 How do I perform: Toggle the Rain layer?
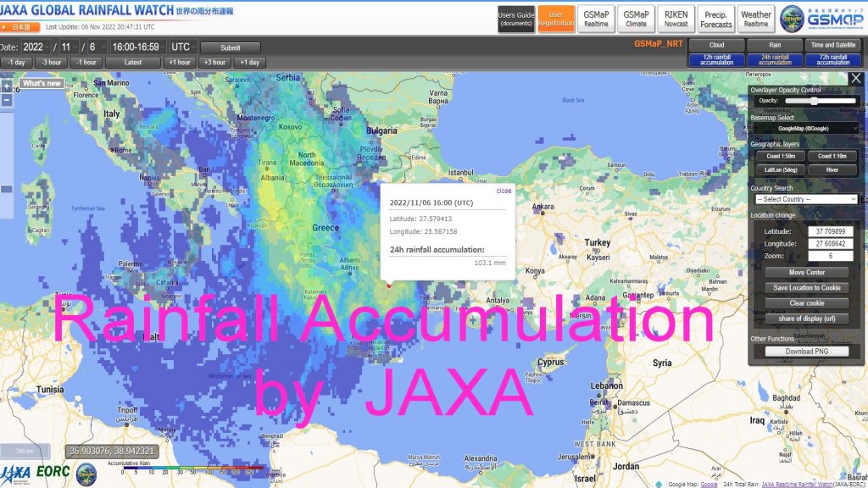(775, 45)
